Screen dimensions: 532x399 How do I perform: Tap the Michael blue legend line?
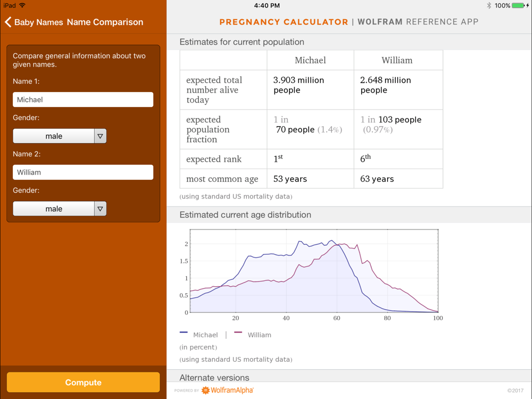pos(184,332)
